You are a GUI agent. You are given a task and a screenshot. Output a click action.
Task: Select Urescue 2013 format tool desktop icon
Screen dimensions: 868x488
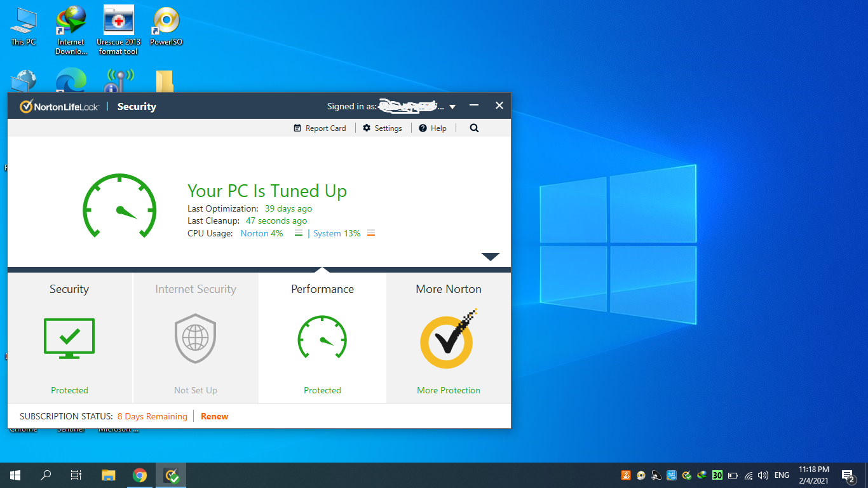pyautogui.click(x=119, y=30)
